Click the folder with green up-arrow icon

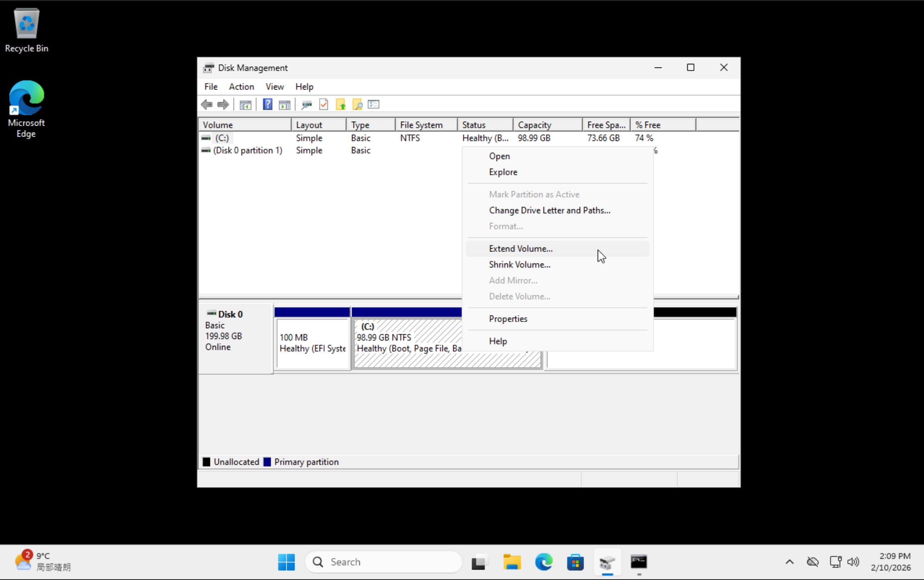[341, 105]
